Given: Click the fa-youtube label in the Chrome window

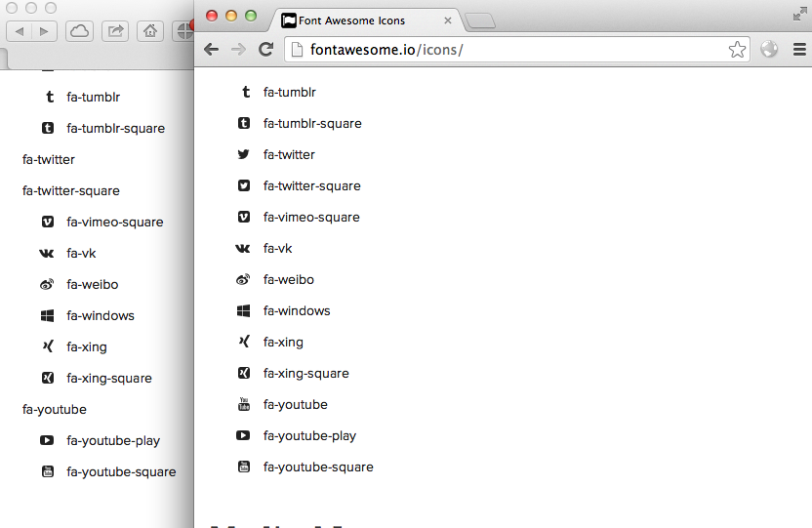Looking at the screenshot, I should (x=295, y=405).
